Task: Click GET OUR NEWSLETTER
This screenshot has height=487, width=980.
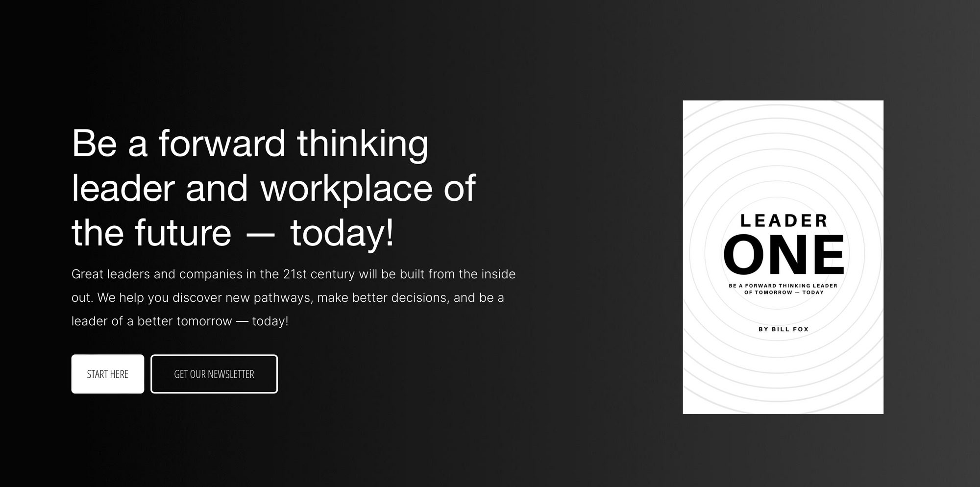Action: click(214, 374)
